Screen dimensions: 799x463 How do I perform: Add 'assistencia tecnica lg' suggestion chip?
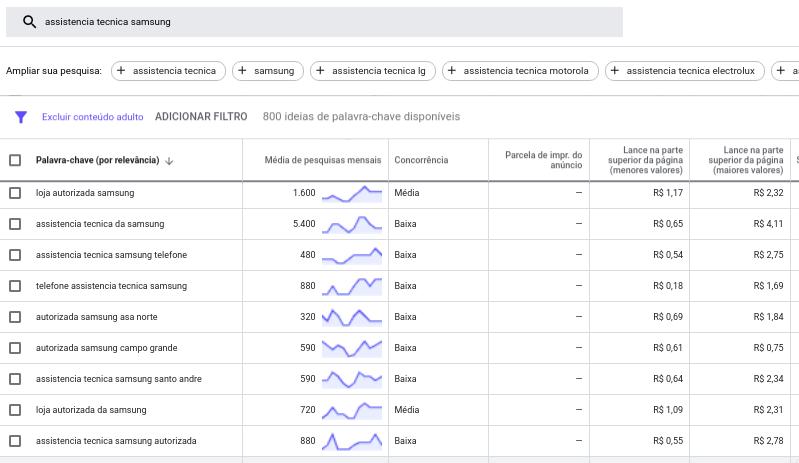[x=372, y=71]
